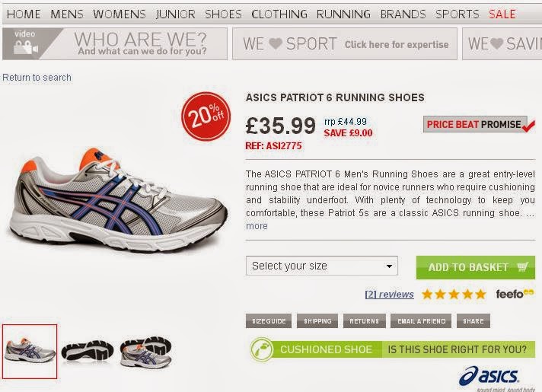
Task: Follow the Return to search link
Action: pos(37,78)
